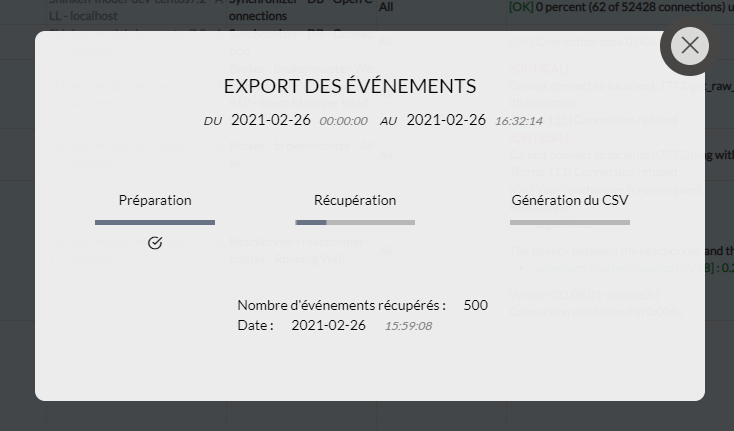Click the green OK status text in background
The image size is (734, 431).
(x=521, y=6)
